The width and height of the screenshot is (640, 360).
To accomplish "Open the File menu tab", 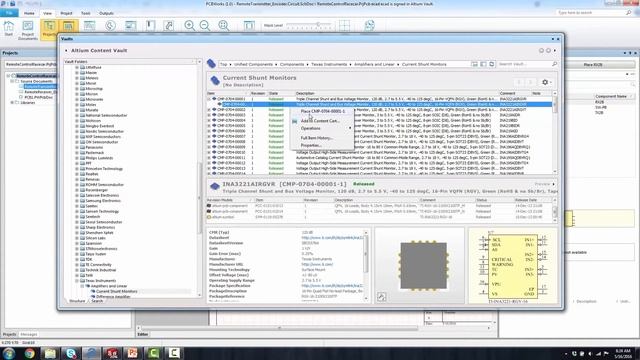I will pyautogui.click(x=9, y=13).
